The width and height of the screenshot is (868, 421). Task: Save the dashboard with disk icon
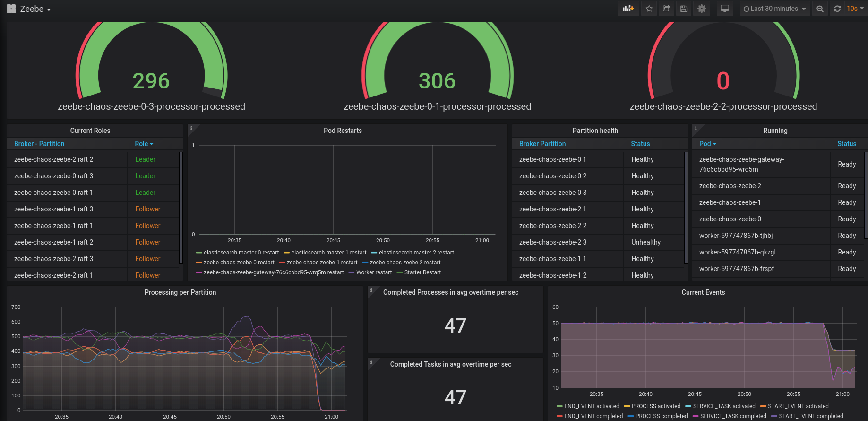tap(684, 9)
